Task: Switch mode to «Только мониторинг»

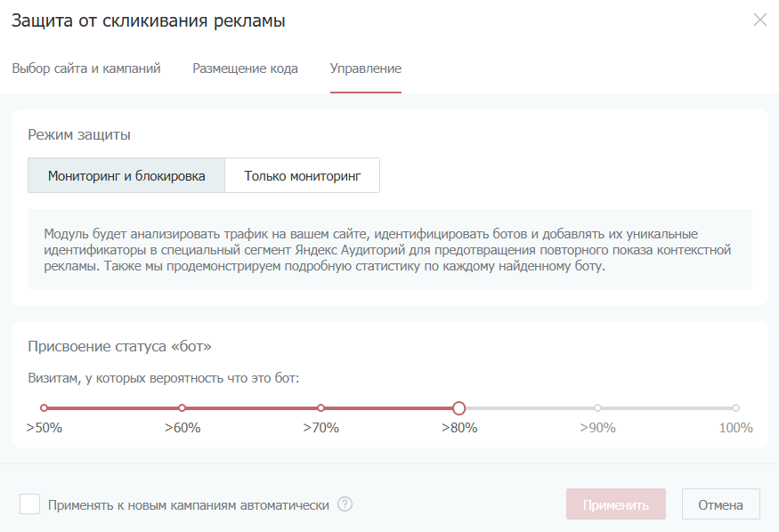Action: [302, 176]
